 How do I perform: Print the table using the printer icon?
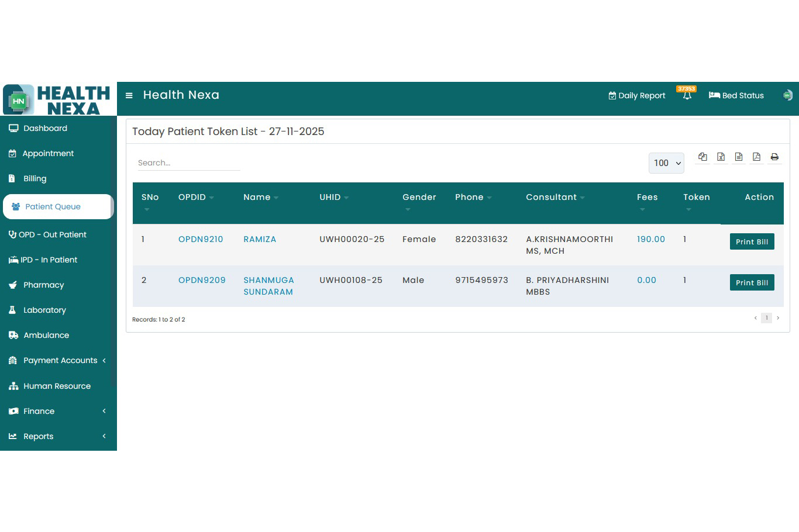(774, 157)
